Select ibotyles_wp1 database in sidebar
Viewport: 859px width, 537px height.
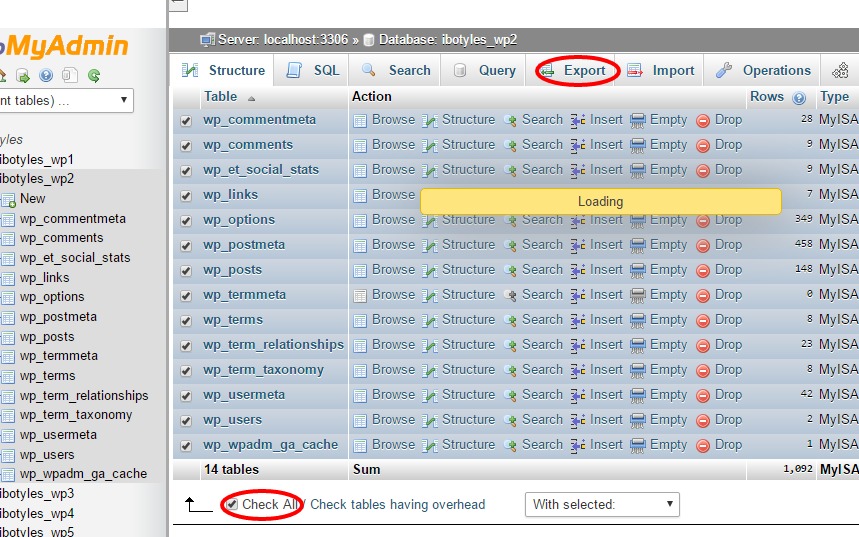pos(37,159)
